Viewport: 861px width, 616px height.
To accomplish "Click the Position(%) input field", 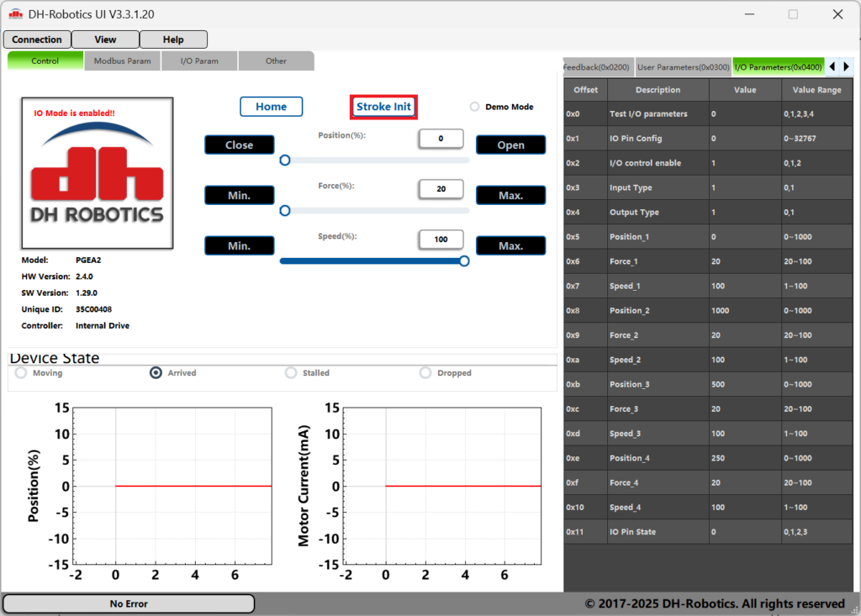I will 441,139.
